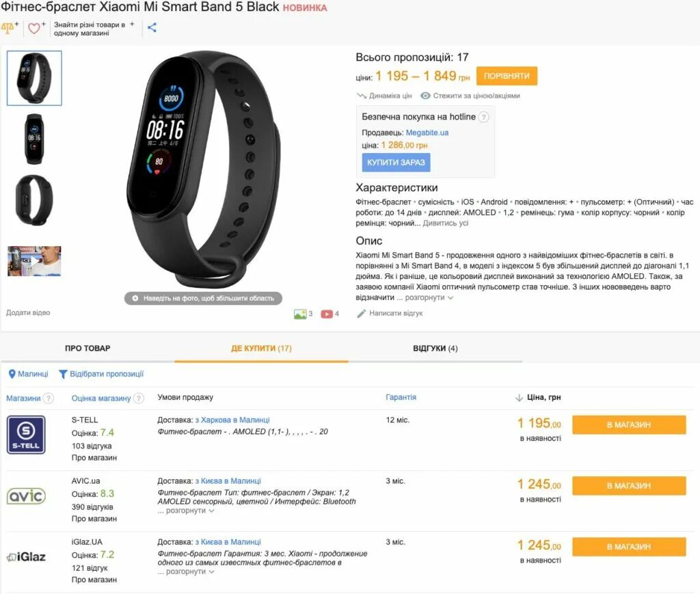Click question mark next to Оцінка магазину

[x=139, y=398]
